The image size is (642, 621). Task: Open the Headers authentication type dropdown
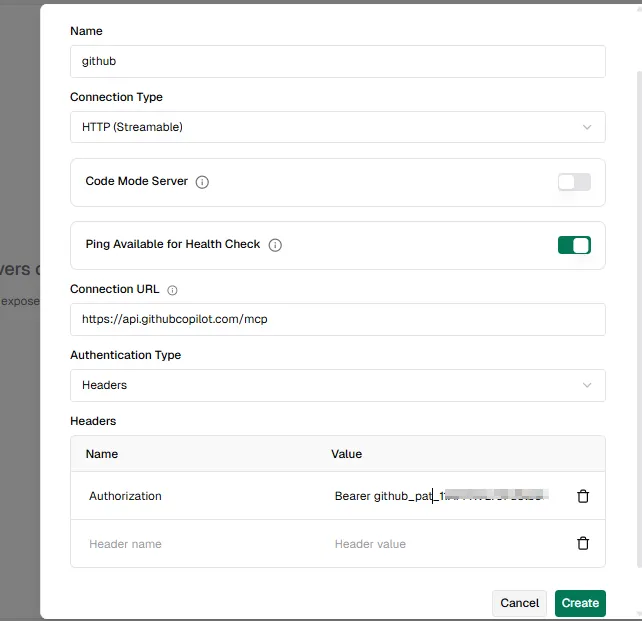click(x=338, y=385)
